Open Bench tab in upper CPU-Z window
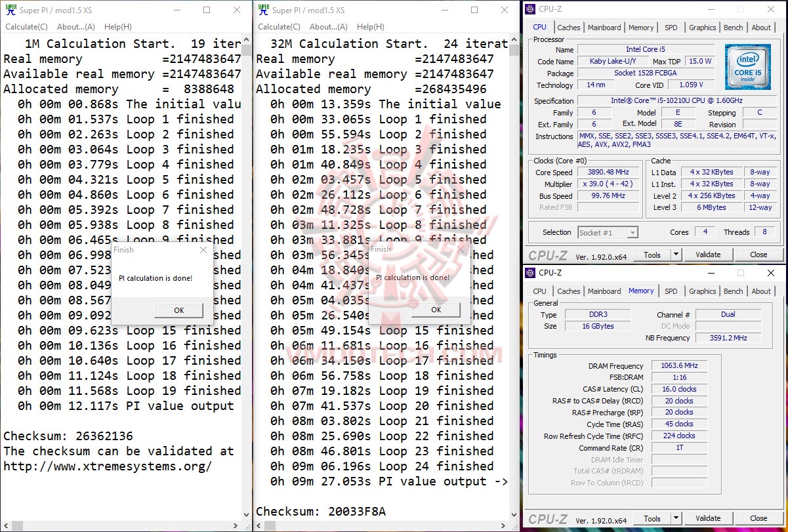 coord(734,28)
